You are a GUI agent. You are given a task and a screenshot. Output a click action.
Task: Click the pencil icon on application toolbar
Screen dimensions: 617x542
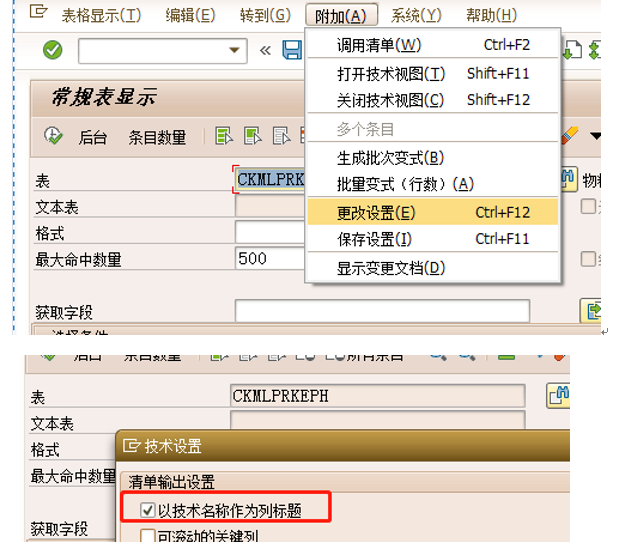tap(570, 135)
